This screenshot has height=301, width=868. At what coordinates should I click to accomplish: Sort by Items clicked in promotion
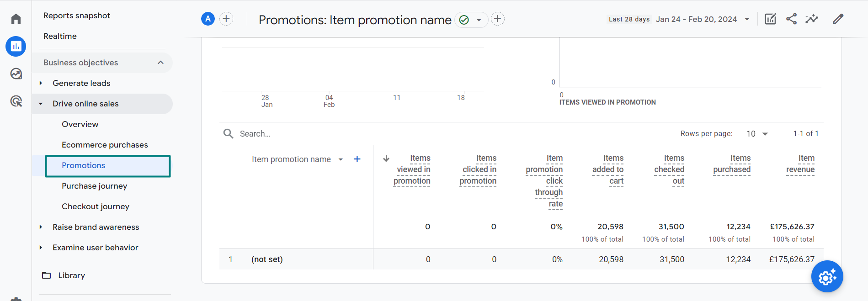[x=478, y=169]
